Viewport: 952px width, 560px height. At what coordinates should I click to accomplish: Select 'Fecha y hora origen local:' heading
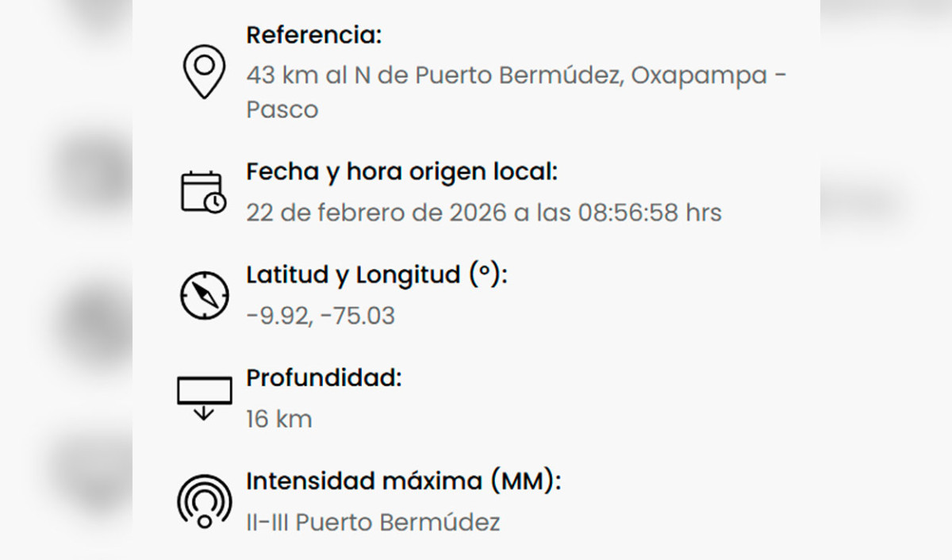point(401,172)
